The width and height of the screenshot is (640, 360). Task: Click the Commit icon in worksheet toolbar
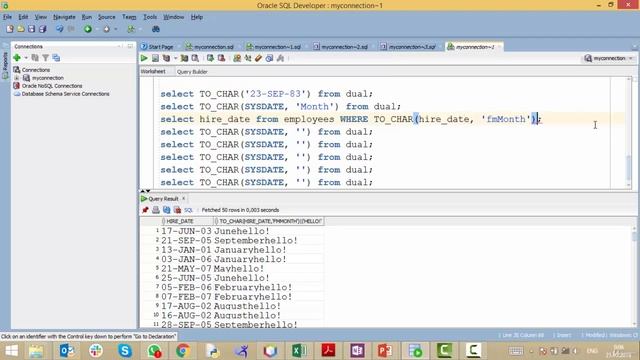coord(210,58)
